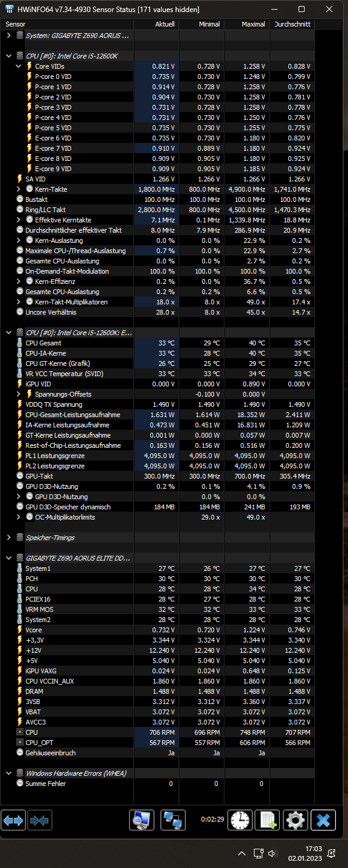This screenshot has width=348, height=868.
Task: Click the Sensor column header
Action: (x=67, y=24)
